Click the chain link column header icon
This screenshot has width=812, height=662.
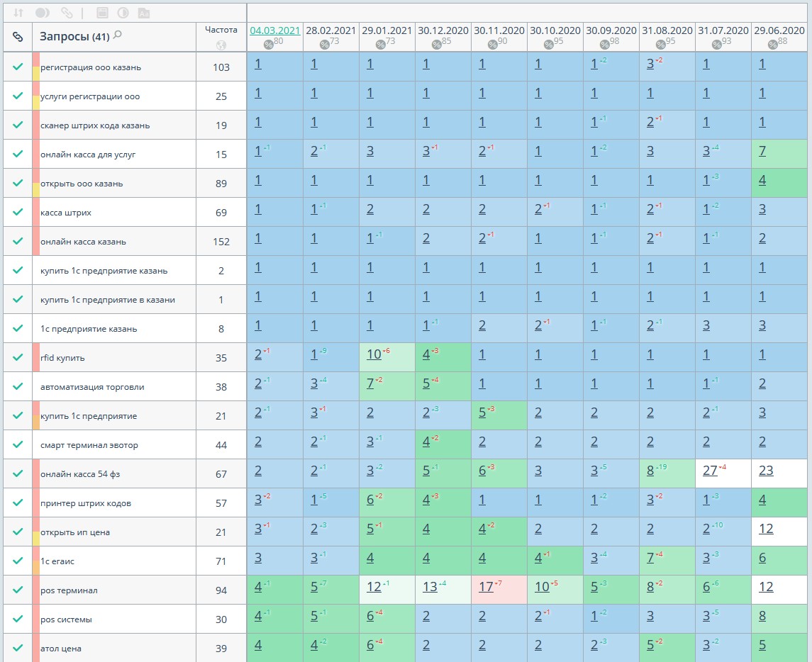point(18,37)
